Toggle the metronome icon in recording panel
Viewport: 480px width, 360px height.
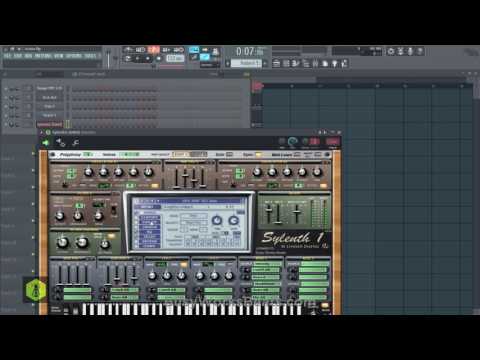click(128, 50)
